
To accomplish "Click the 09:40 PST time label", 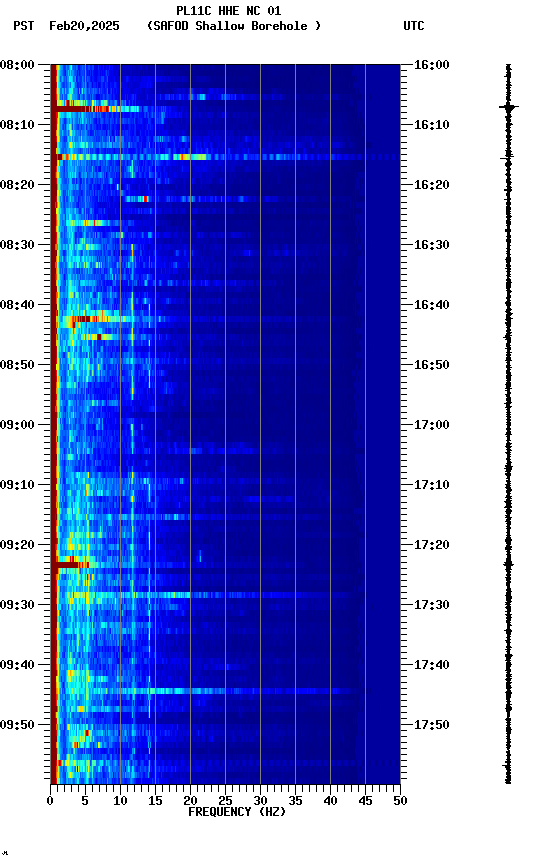I will coord(17,665).
